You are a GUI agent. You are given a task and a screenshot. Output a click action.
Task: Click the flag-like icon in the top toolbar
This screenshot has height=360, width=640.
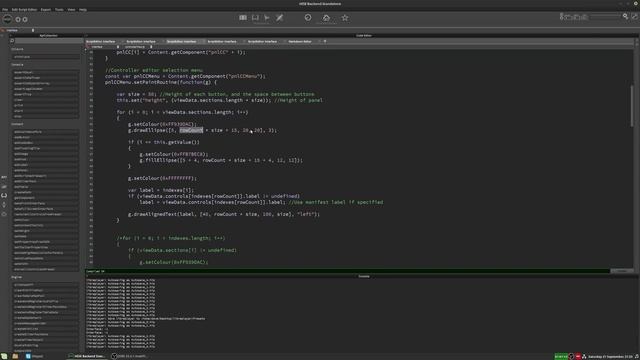coord(267,18)
